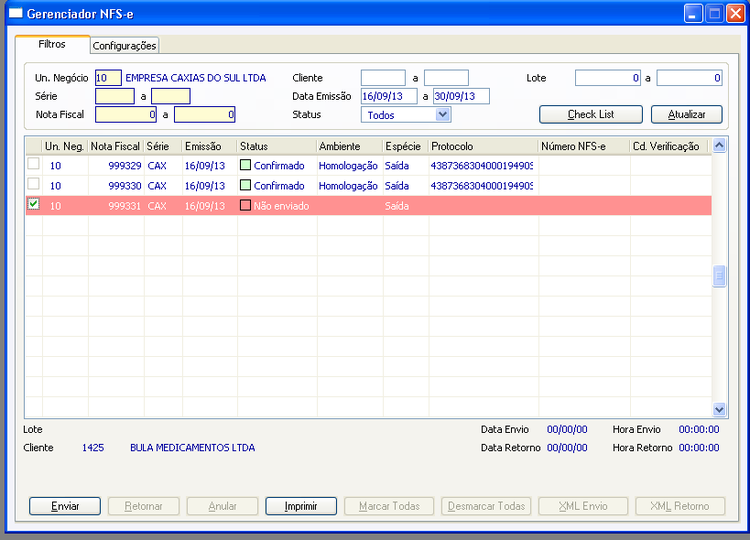
Task: Click nota fiscal number 999330
Action: (124, 186)
